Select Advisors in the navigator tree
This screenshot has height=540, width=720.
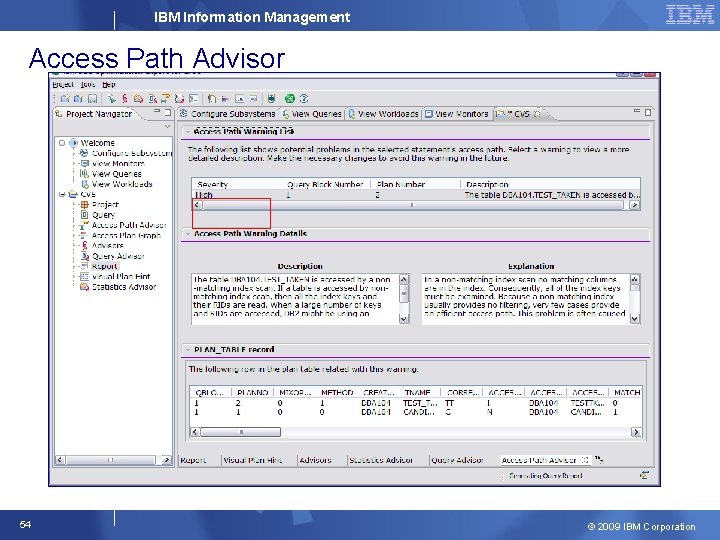point(107,245)
